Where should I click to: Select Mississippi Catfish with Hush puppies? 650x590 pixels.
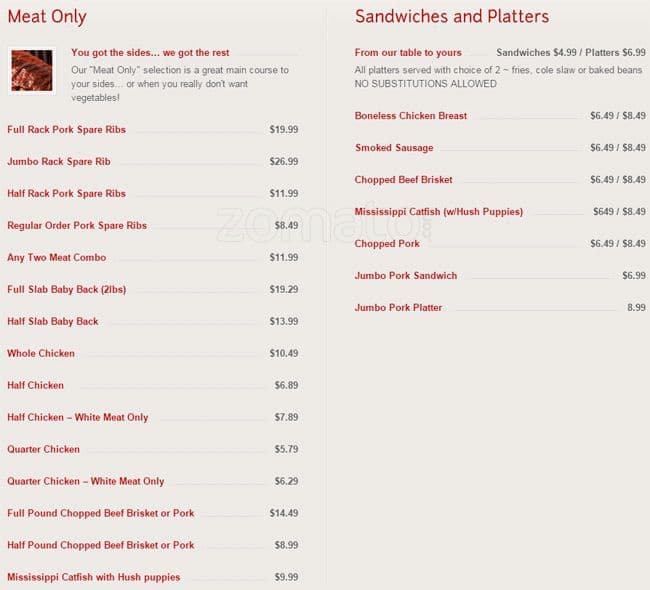pyautogui.click(x=94, y=578)
